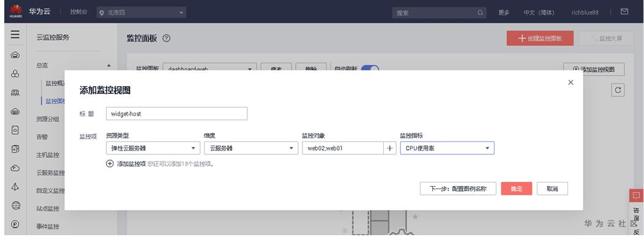Screen dimensions: 644x237
Task: Click the 搜索 search box in the top bar
Action: [x=439, y=13]
